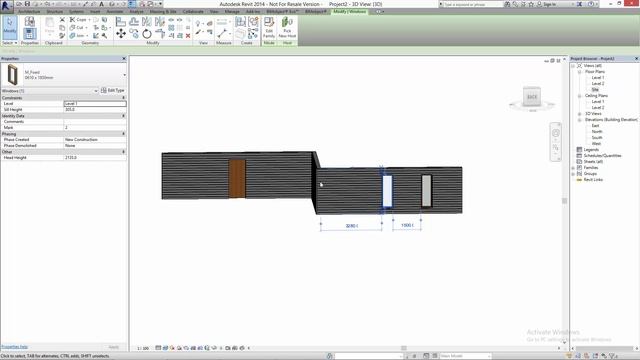Open the Structure ribbon tab
This screenshot has height=360, width=640.
click(54, 12)
